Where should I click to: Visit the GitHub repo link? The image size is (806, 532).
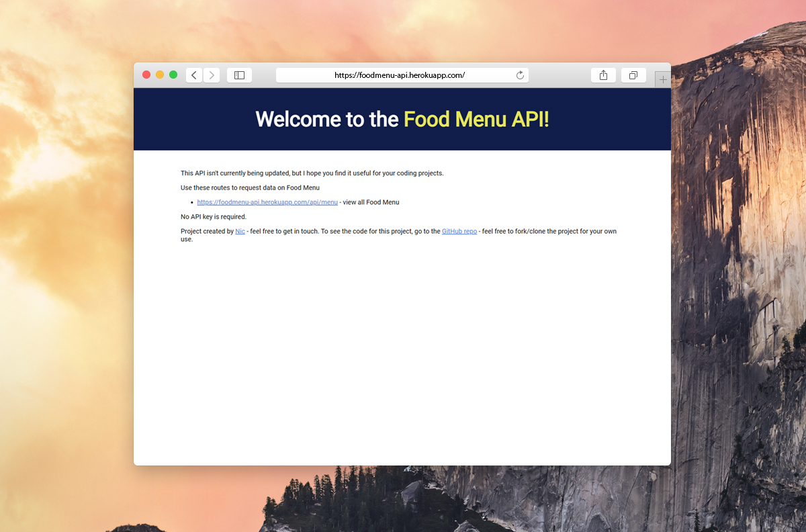click(x=459, y=231)
